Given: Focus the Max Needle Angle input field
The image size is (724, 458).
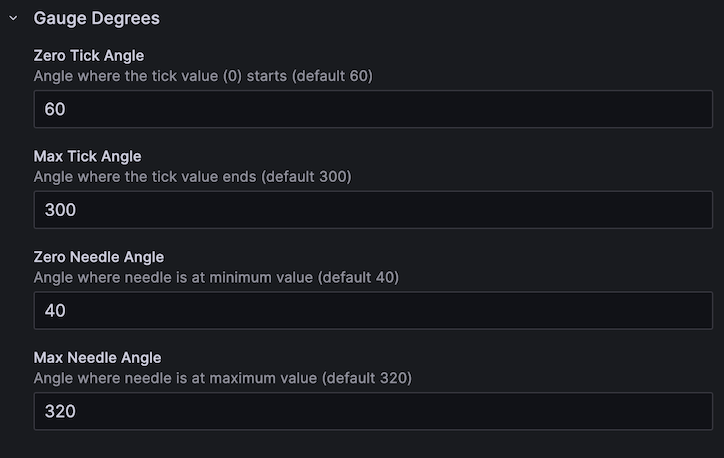Looking at the screenshot, I should point(372,411).
